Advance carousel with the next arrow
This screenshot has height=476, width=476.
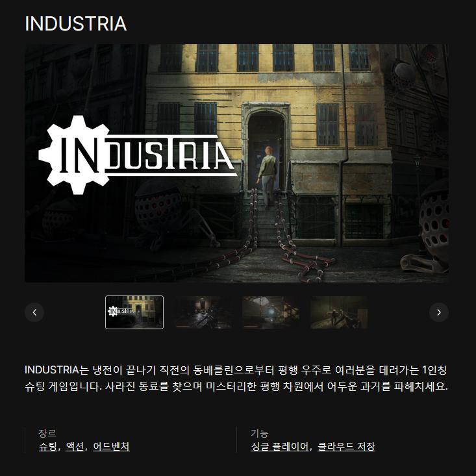pos(439,312)
